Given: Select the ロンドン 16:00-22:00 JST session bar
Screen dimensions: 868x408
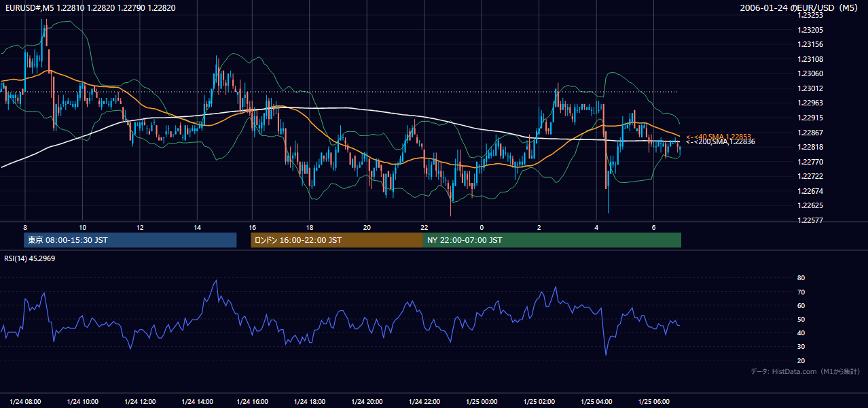Looking at the screenshot, I should pyautogui.click(x=337, y=240).
